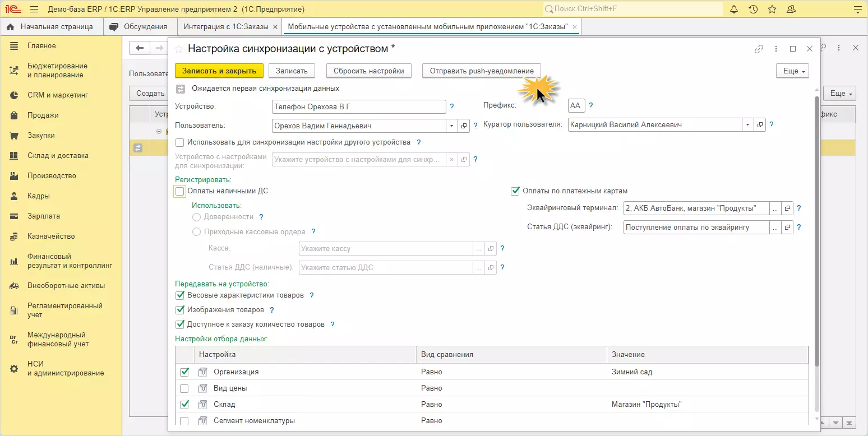Open dialog three-dot options menu
Image resolution: width=868 pixels, height=436 pixels.
pyautogui.click(x=776, y=49)
